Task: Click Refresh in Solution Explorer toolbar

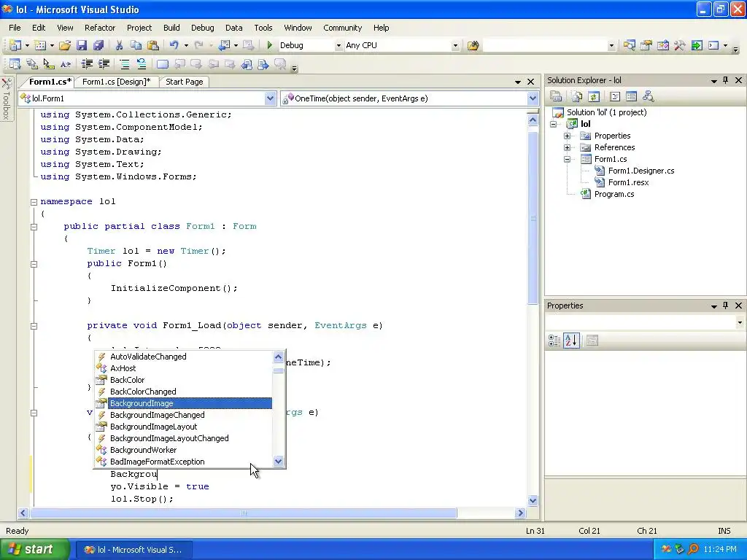Action: coord(594,97)
